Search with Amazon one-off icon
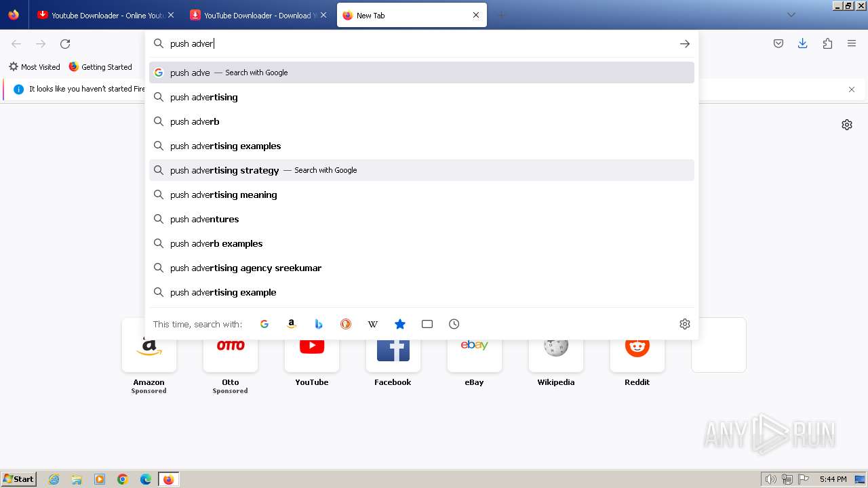This screenshot has height=488, width=868. (x=292, y=324)
